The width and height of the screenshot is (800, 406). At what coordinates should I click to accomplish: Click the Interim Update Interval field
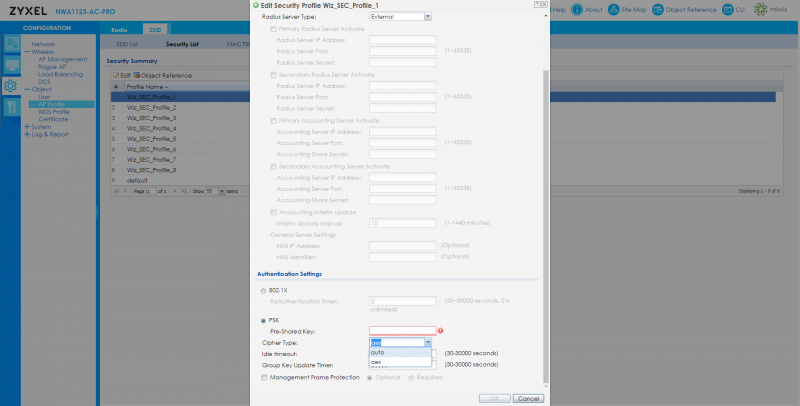click(x=403, y=223)
